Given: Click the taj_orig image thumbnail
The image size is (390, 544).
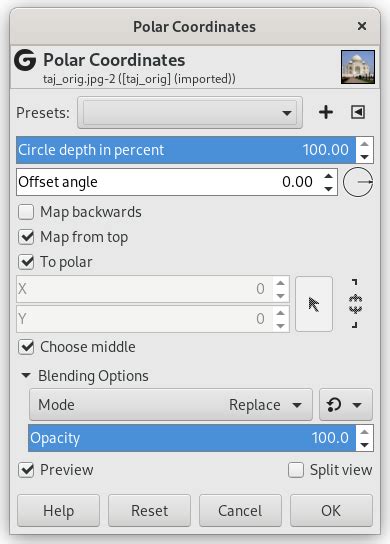Looking at the screenshot, I should tap(358, 67).
